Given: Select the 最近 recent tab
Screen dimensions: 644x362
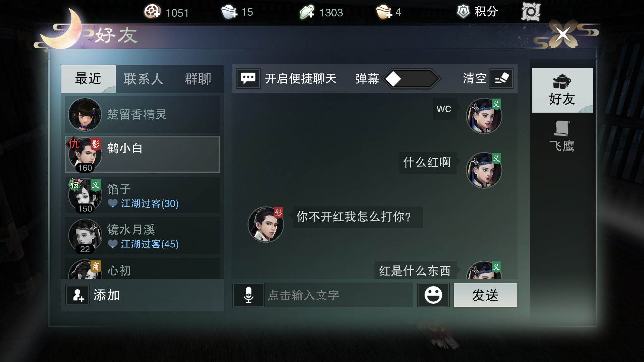Looking at the screenshot, I should (x=88, y=79).
